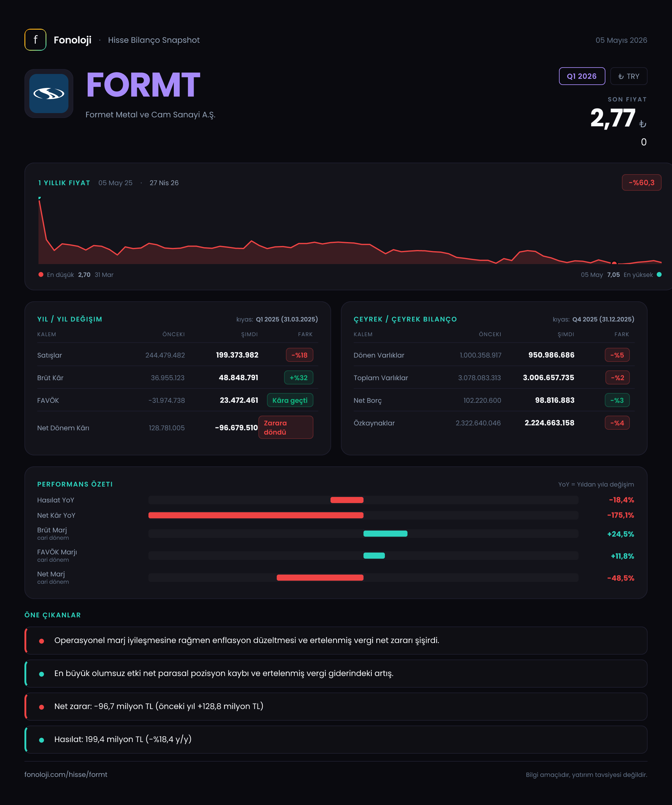Image resolution: width=672 pixels, height=805 pixels.
Task: Click the Q4 2025 (31.12.2025) comparison label
Action: tap(603, 319)
